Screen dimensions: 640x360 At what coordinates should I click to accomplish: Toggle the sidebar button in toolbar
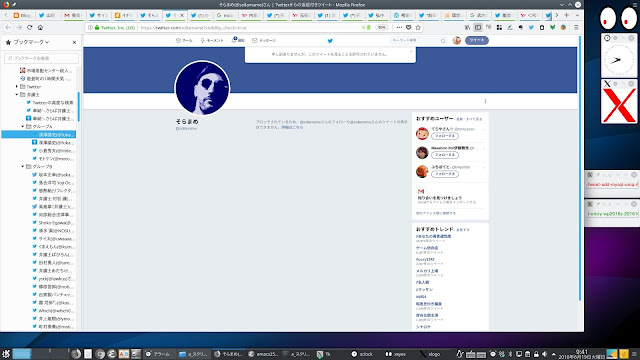(x=478, y=27)
